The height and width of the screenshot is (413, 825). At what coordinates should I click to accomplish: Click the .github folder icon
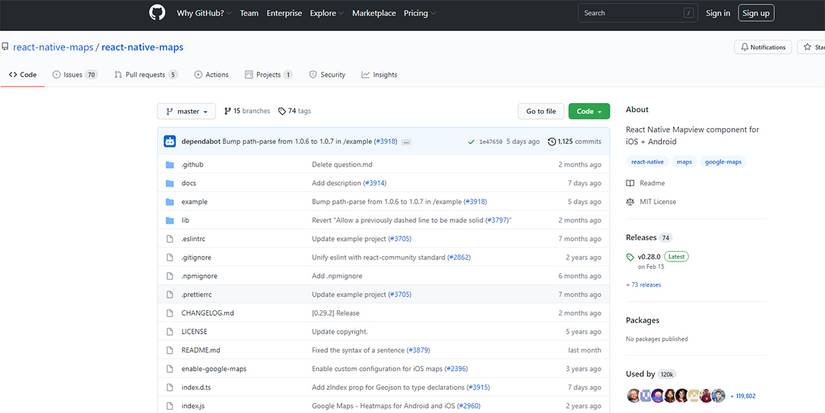pyautogui.click(x=169, y=164)
